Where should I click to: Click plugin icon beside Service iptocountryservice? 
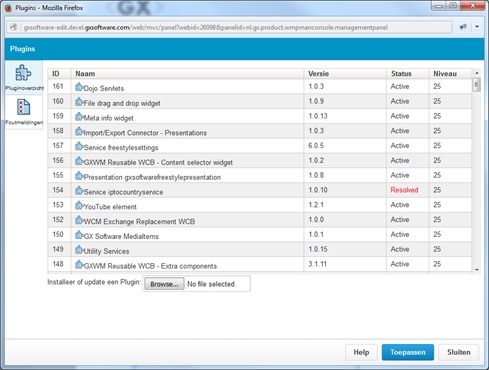(x=79, y=191)
